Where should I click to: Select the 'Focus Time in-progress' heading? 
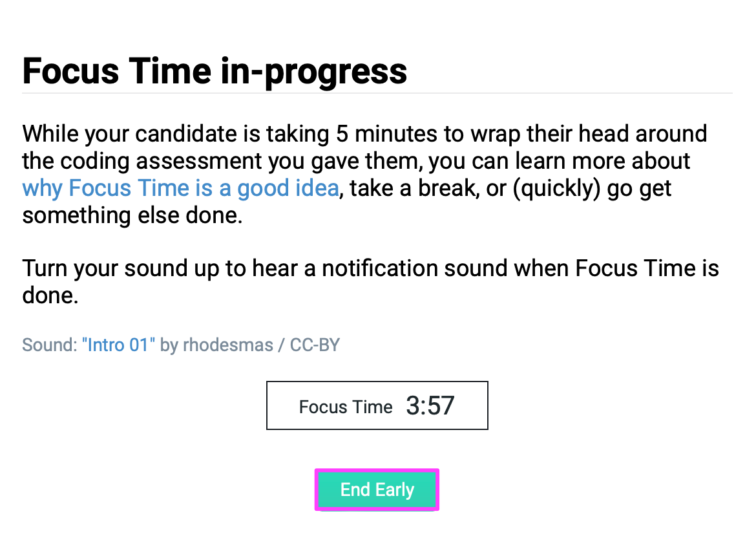click(215, 71)
